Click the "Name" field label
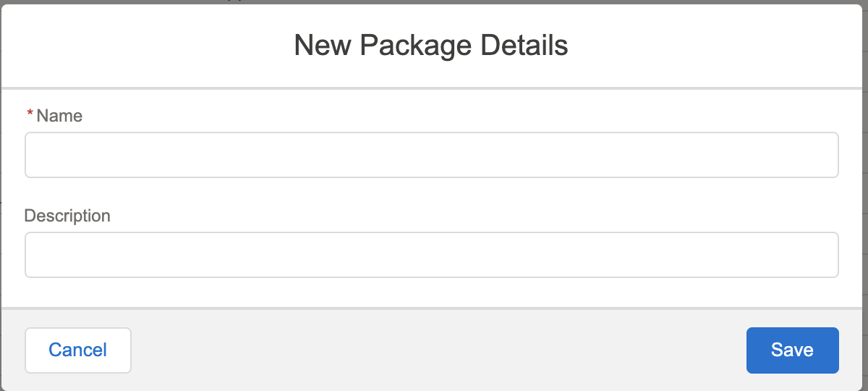The width and height of the screenshot is (868, 391). click(59, 116)
